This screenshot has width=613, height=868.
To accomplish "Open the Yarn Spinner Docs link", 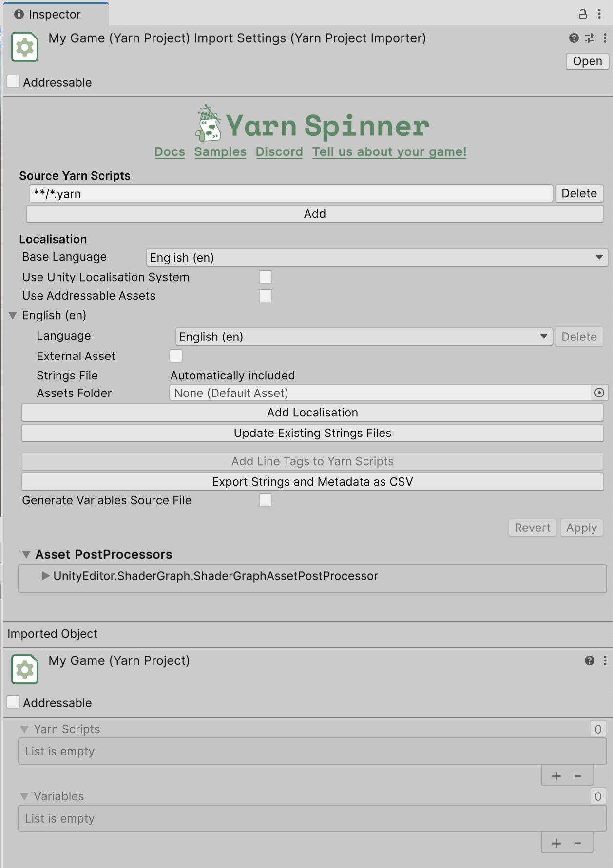I will (x=170, y=152).
